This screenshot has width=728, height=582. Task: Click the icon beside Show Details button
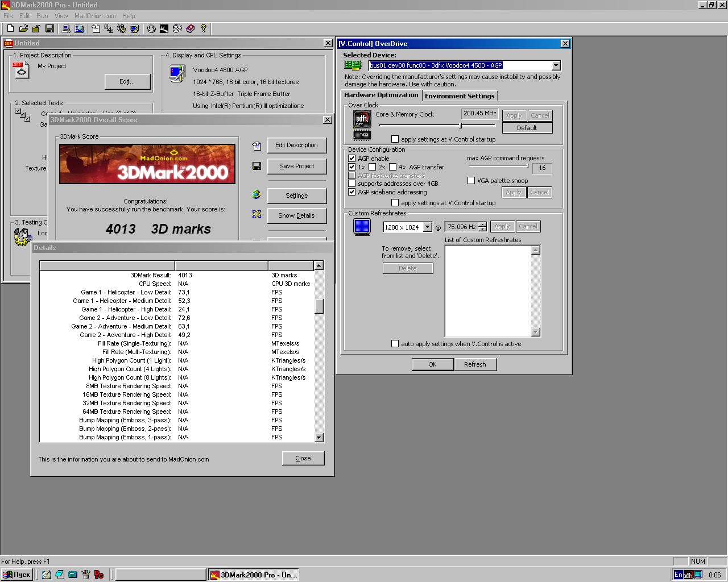point(257,214)
